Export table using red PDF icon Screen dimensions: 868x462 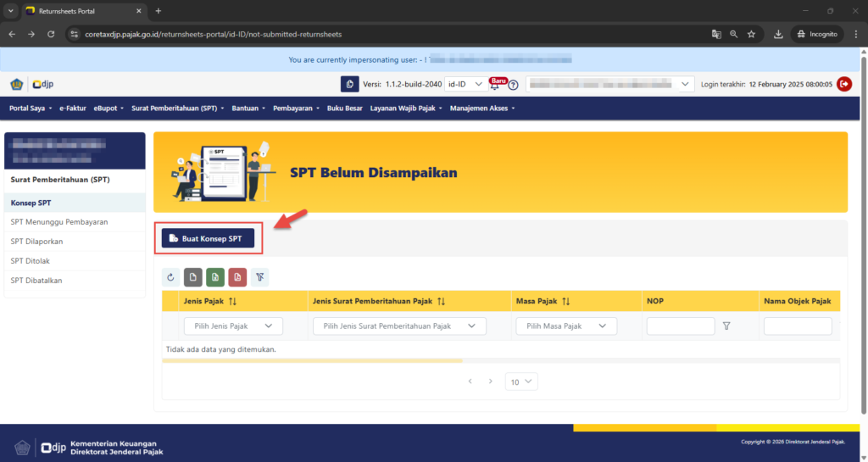tap(237, 276)
